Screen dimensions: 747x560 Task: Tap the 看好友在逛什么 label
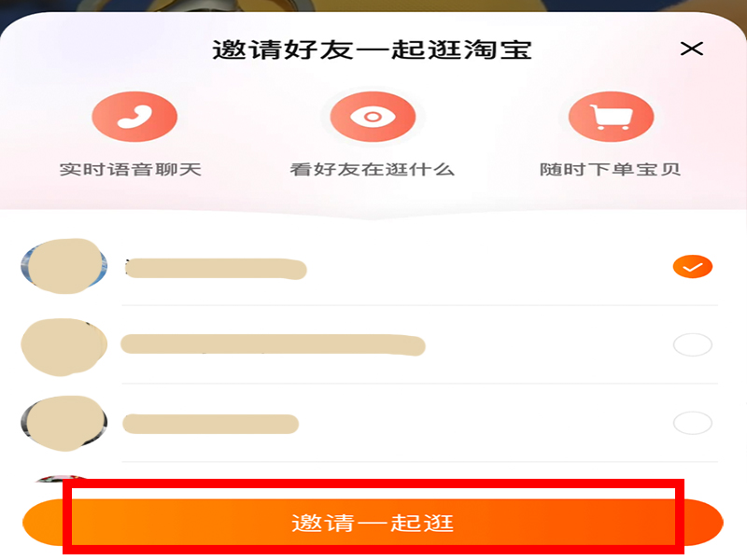pos(372,170)
